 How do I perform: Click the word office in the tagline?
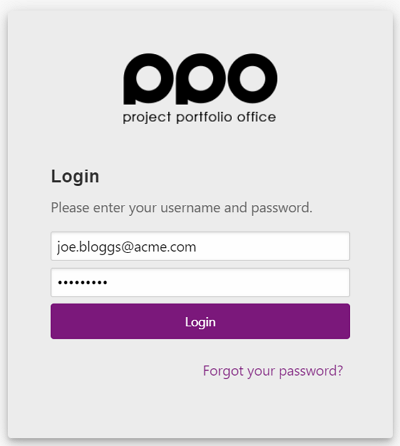coord(256,117)
